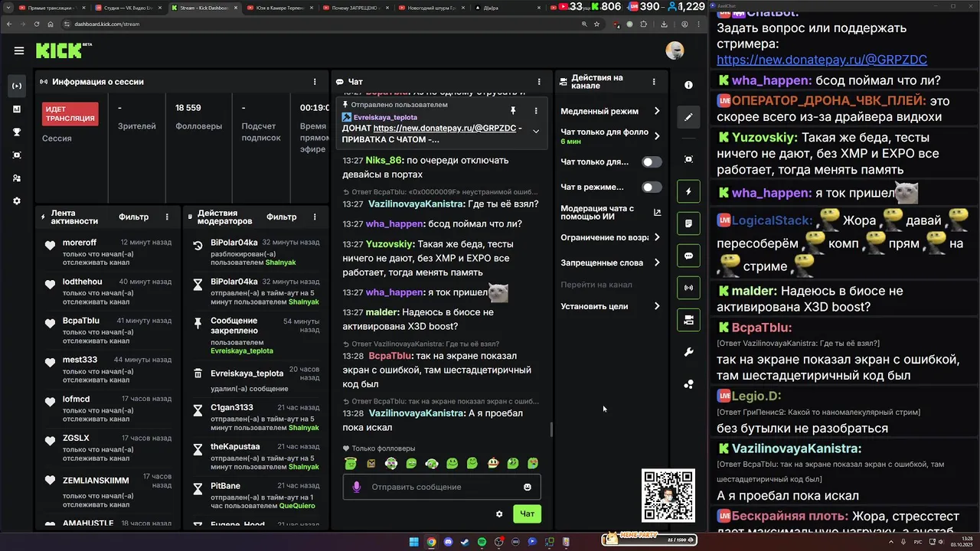The image size is (980, 551).
Task: Open the community users sidebar icon
Action: (17, 178)
